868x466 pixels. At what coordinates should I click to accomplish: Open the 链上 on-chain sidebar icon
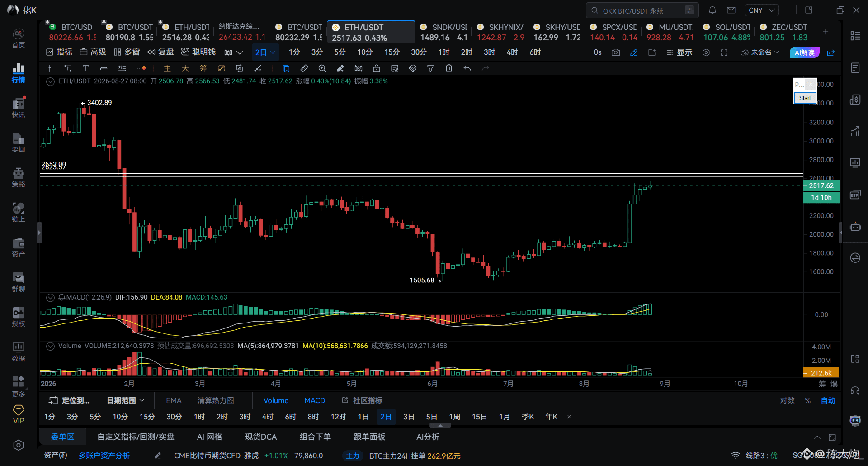(x=19, y=213)
